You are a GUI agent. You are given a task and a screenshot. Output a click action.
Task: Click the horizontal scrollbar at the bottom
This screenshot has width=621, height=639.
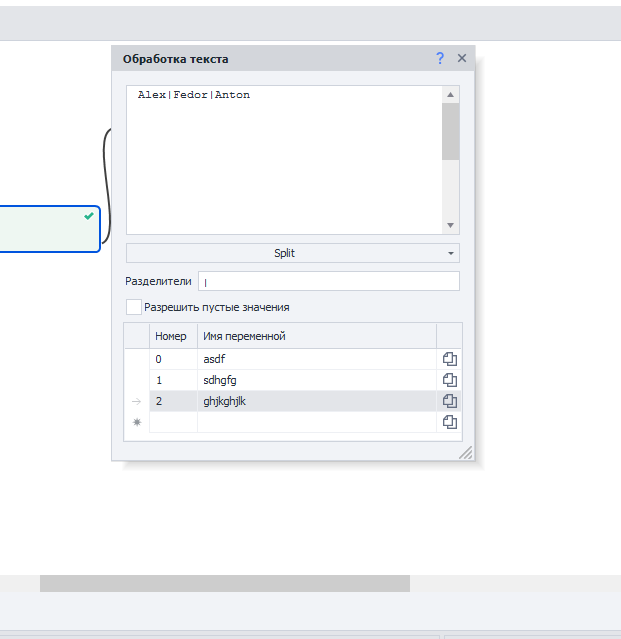tap(225, 583)
